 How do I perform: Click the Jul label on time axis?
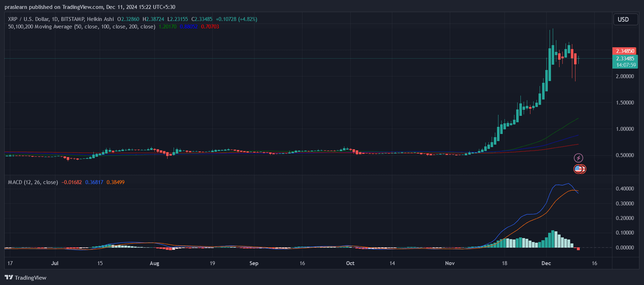(x=55, y=263)
